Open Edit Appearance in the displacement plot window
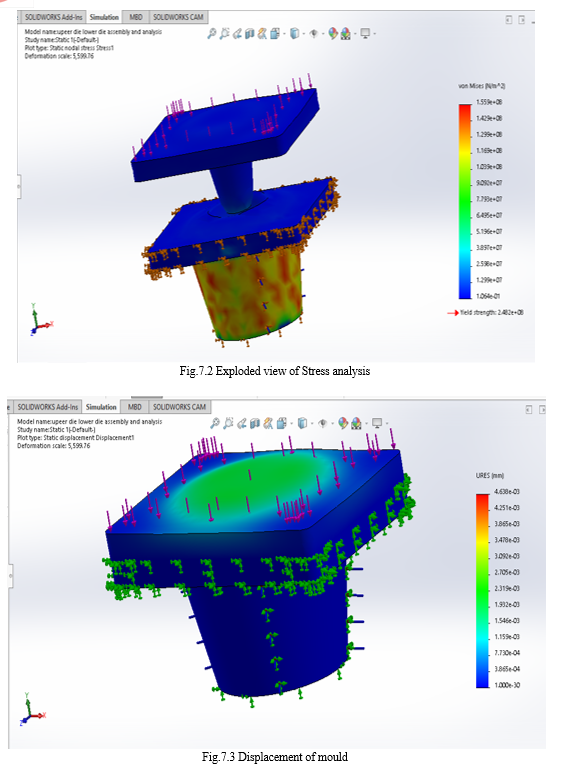Screen dimensions: 571x771 click(x=343, y=423)
